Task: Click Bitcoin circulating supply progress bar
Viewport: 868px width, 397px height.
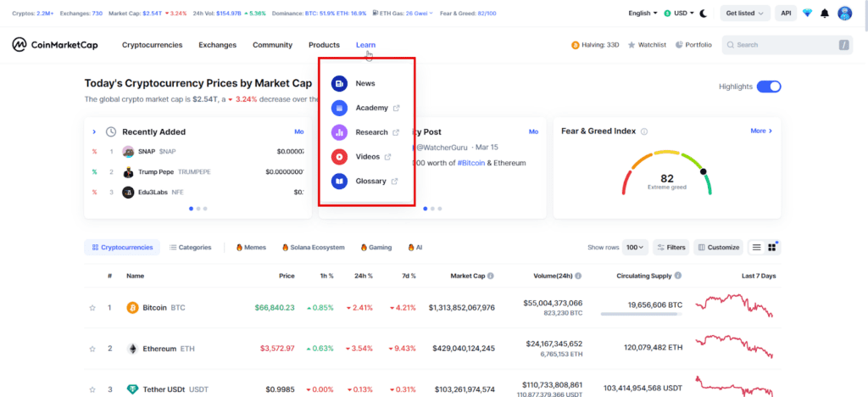Action: 641,314
